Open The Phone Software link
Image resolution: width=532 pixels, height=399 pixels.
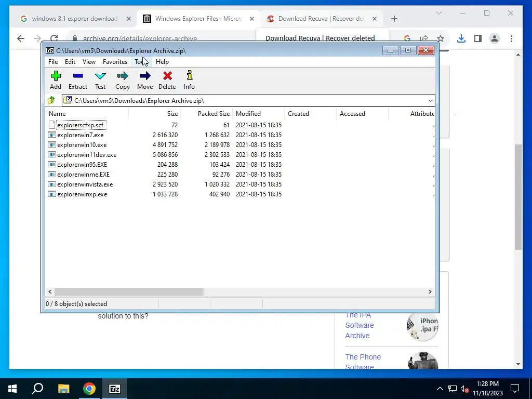pyautogui.click(x=363, y=362)
